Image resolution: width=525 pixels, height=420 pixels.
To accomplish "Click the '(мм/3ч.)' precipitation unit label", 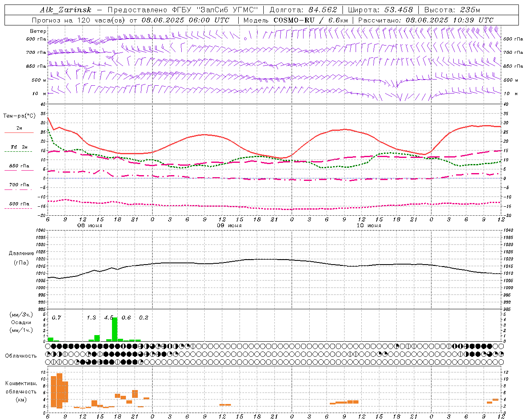I will [x=21, y=315].
